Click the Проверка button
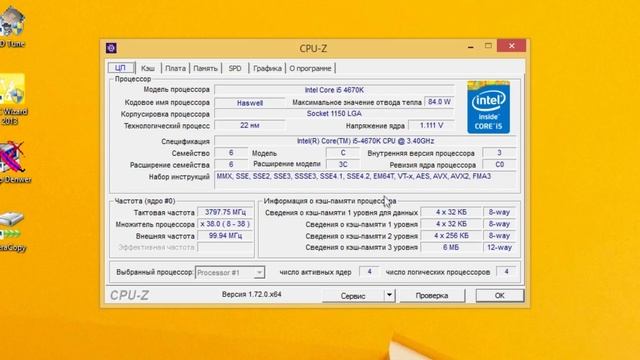640x360 pixels. (432, 296)
